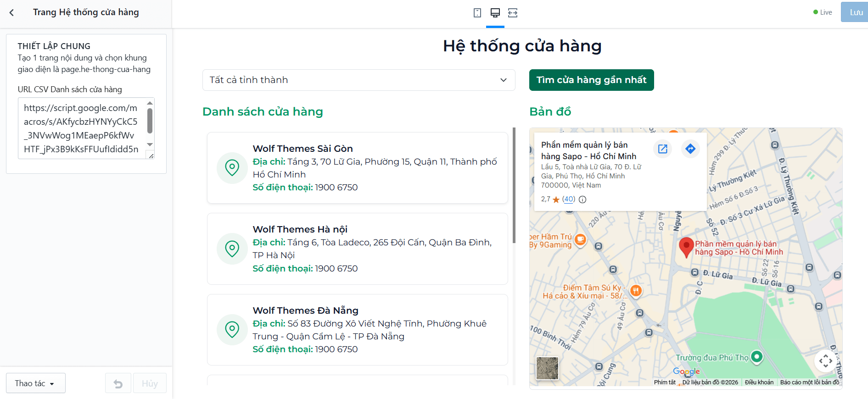Image resolution: width=868 pixels, height=399 pixels.
Task: Click Phím tắt keyboard shortcuts button
Action: tap(665, 382)
